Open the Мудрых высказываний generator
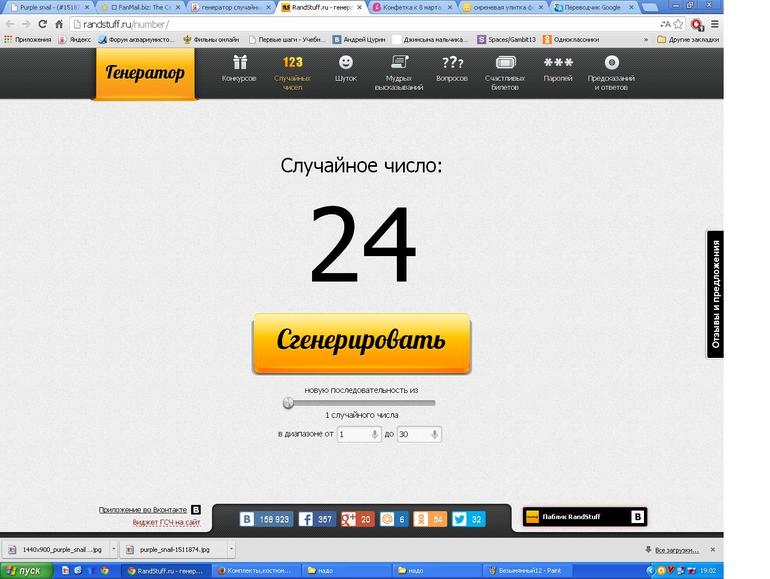770x579 pixels. [x=398, y=64]
